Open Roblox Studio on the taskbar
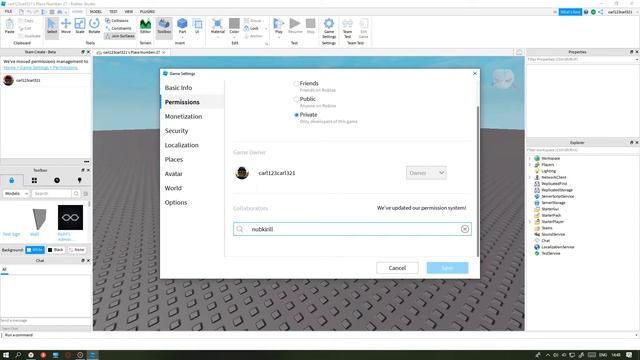Screen dimensions: 640x360 pyautogui.click(x=93, y=355)
